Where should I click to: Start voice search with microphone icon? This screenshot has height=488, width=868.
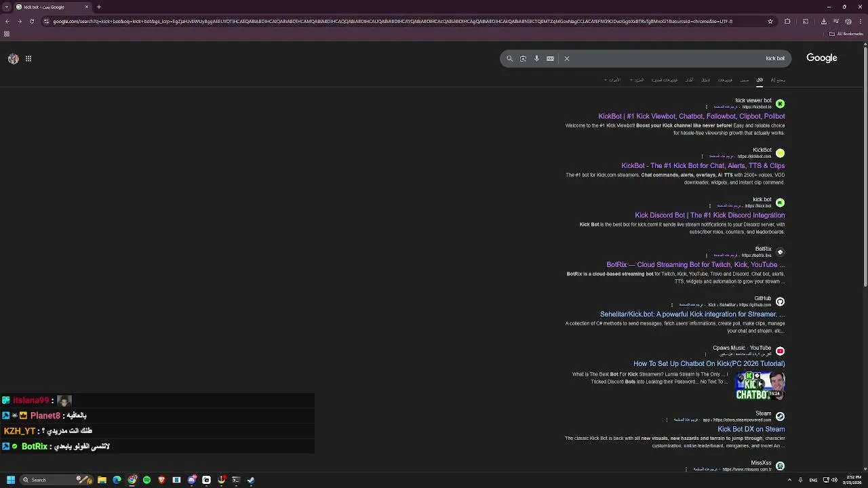click(536, 59)
